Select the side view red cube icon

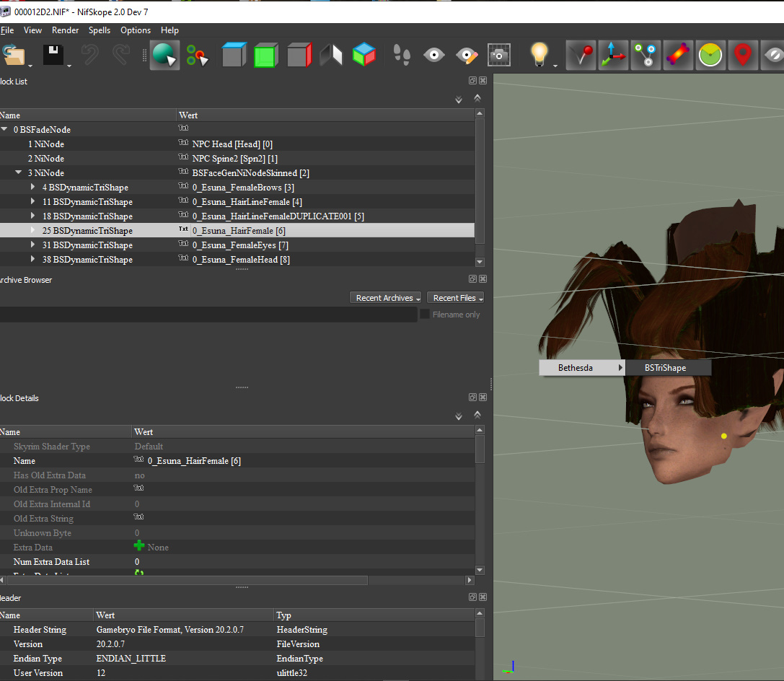[298, 55]
